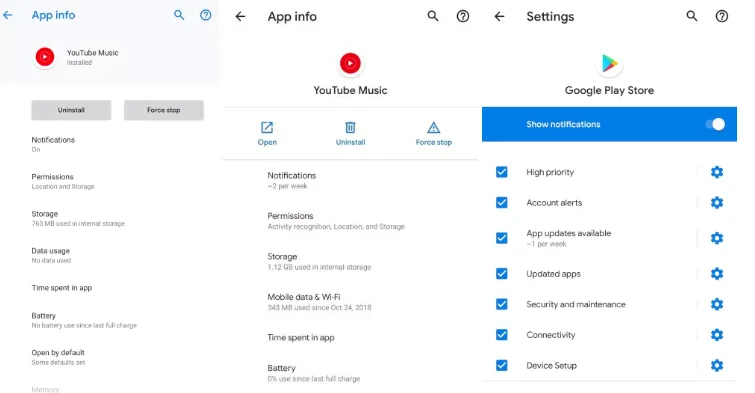Uncheck the Updated apps checkbox
This screenshot has height=393, width=755.
coord(502,274)
